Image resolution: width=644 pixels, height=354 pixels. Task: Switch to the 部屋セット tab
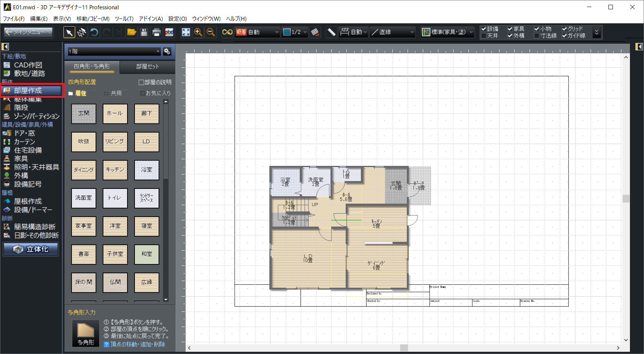click(147, 67)
